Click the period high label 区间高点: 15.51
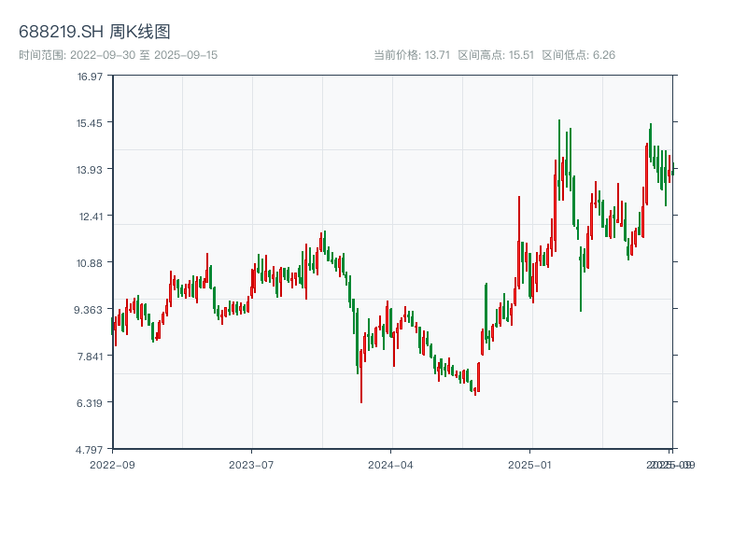 click(x=496, y=55)
